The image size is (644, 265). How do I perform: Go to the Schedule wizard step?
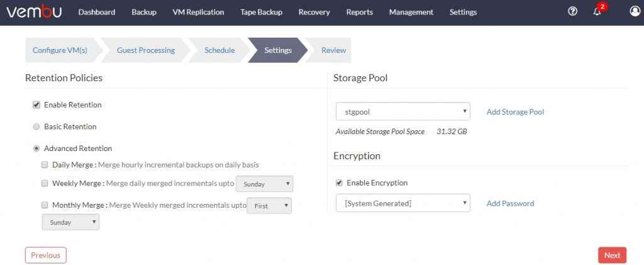[x=219, y=50]
